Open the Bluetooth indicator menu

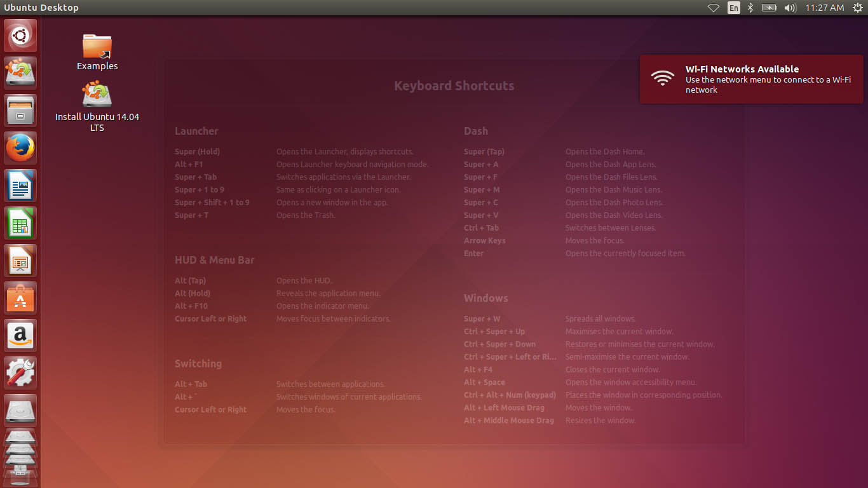pos(750,8)
